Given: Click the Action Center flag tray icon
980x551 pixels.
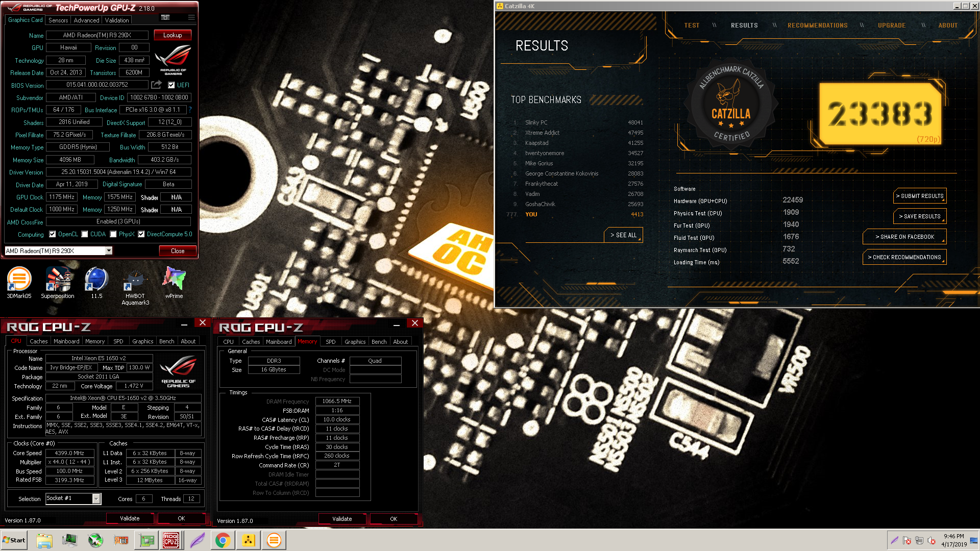Looking at the screenshot, I should coord(907,540).
